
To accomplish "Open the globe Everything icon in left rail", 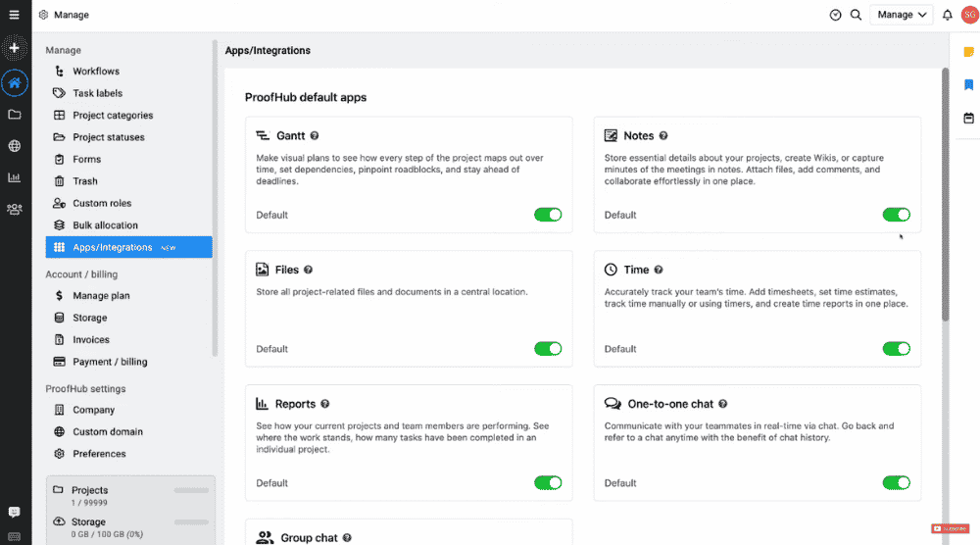I will [15, 146].
